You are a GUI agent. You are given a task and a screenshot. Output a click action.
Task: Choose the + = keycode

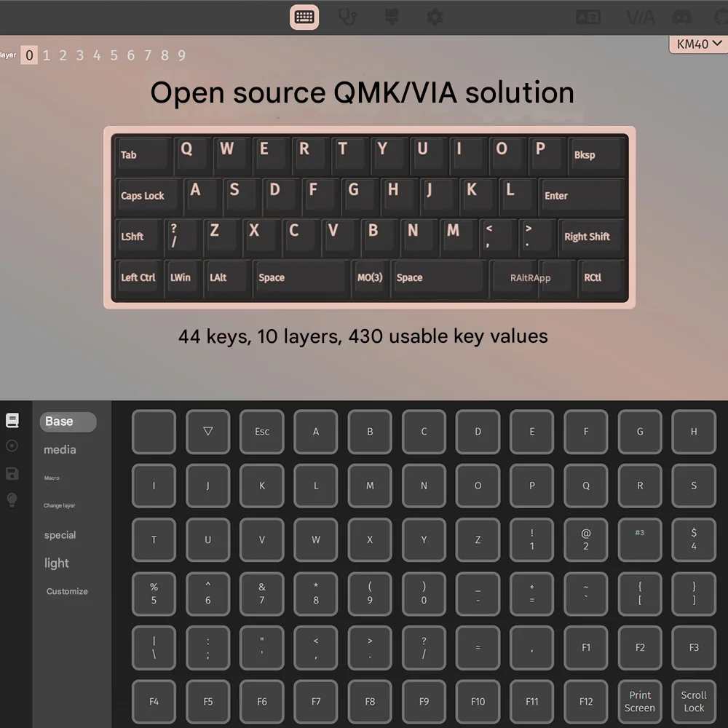pyautogui.click(x=531, y=594)
